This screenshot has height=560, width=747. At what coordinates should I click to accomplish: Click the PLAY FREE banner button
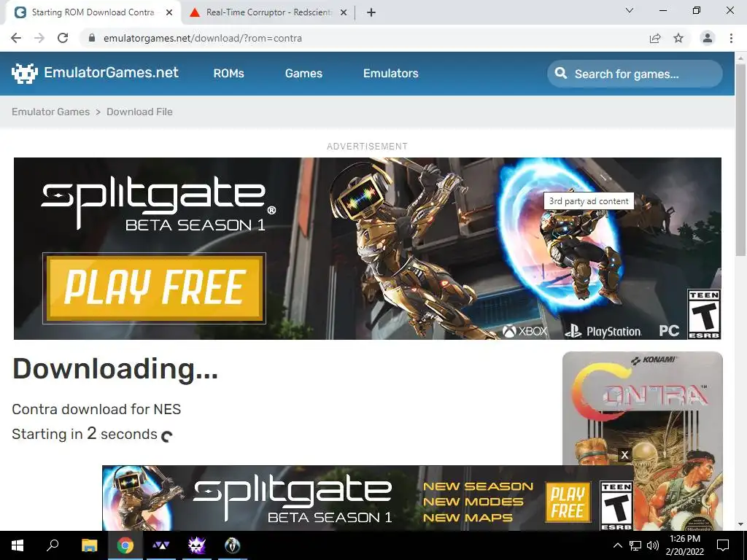point(155,288)
